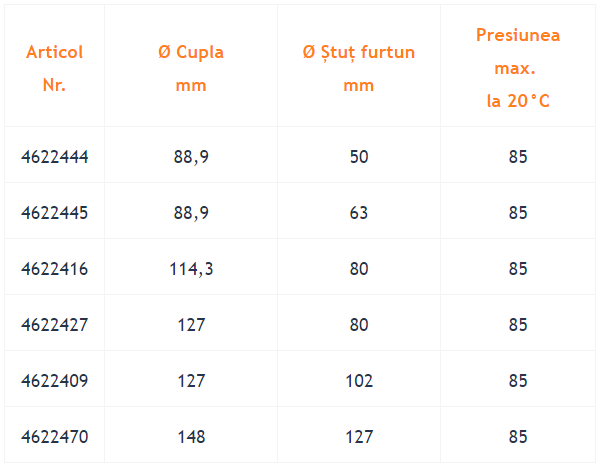Click the 88,9 cell in row 4622444

(x=191, y=157)
